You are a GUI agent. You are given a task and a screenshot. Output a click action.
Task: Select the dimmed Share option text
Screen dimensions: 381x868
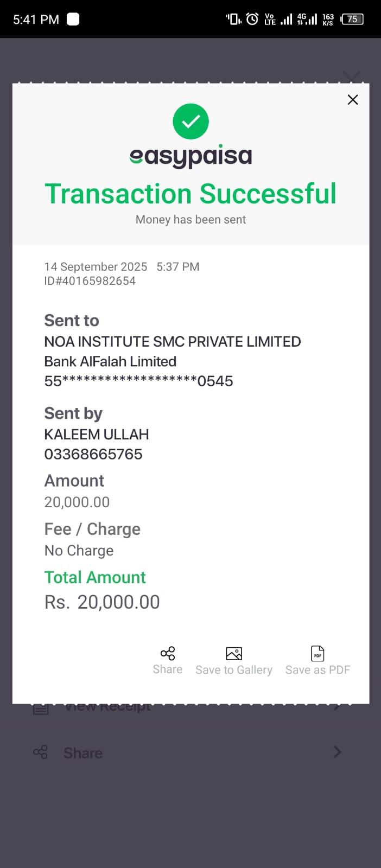click(x=83, y=753)
